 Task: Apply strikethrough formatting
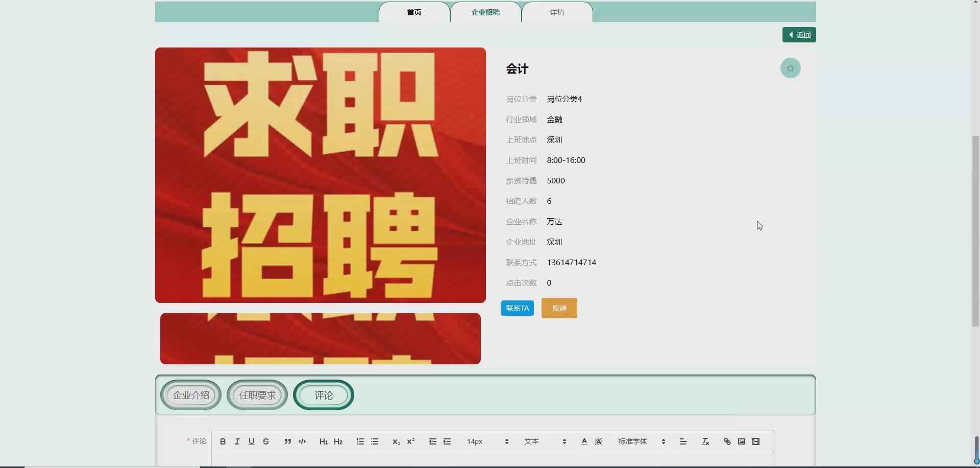coord(266,441)
